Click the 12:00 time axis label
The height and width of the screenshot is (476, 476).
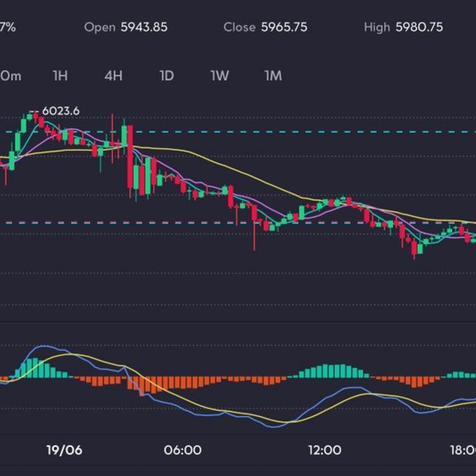tap(325, 450)
